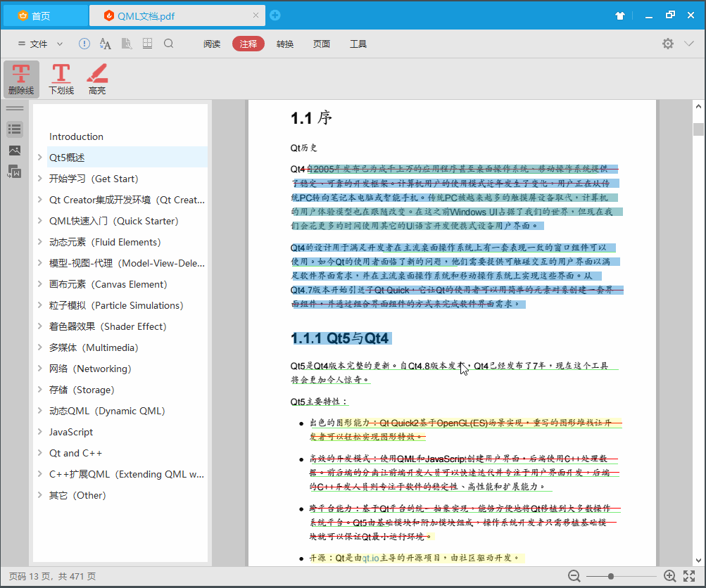Expand the 画布元素 (Canvas Element) entry
This screenshot has width=706, height=588.
click(40, 284)
